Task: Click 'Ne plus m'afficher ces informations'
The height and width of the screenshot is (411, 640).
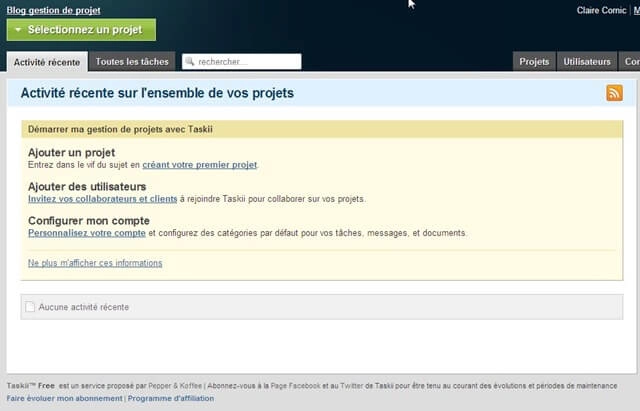Action: coord(95,263)
